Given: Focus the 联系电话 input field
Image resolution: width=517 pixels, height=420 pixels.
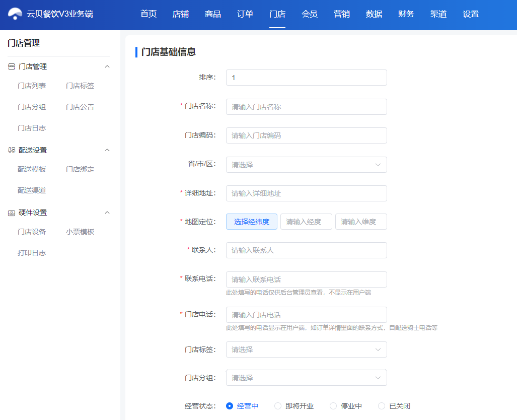Looking at the screenshot, I should tap(306, 279).
